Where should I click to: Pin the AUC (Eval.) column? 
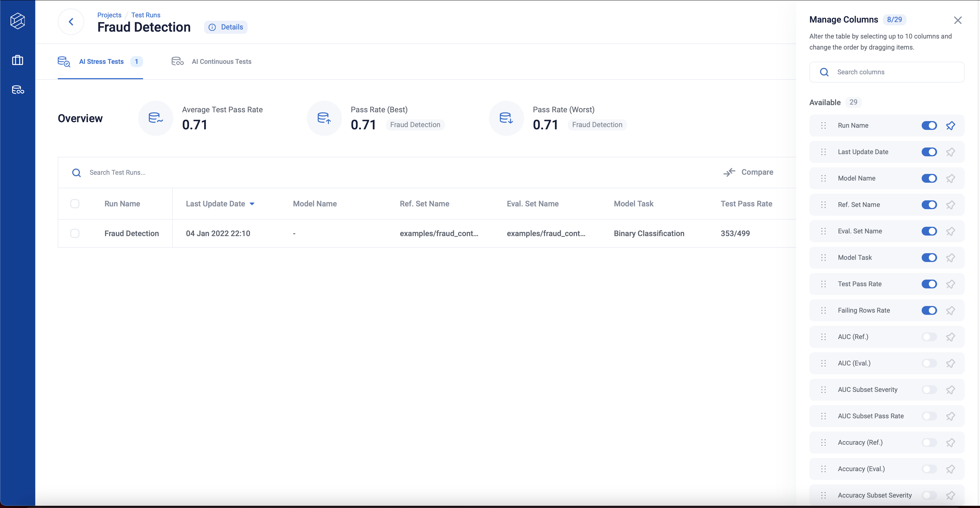coord(950,364)
